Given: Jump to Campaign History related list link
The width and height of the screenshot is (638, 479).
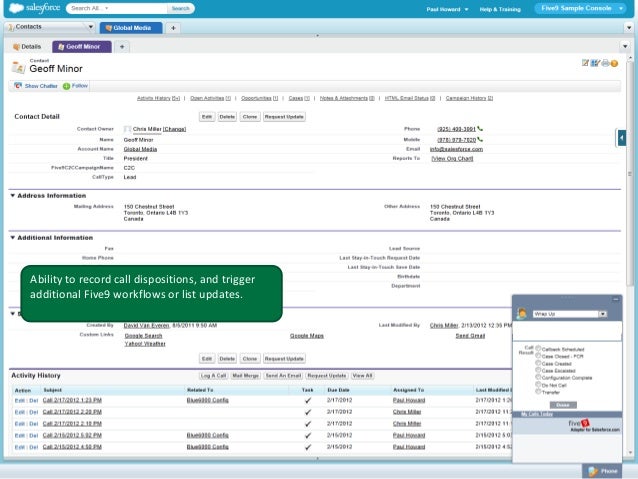Looking at the screenshot, I should [469, 98].
